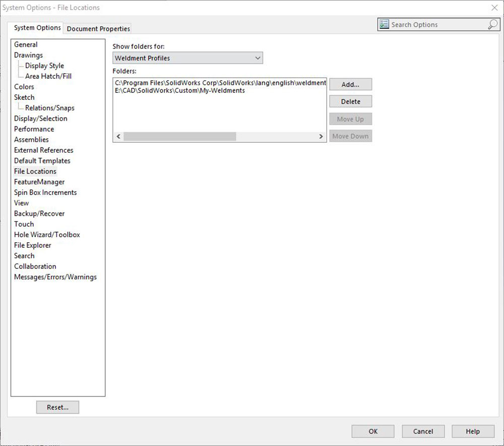Type in the Search Options field
Screen dimensions: 504x446
[436, 25]
